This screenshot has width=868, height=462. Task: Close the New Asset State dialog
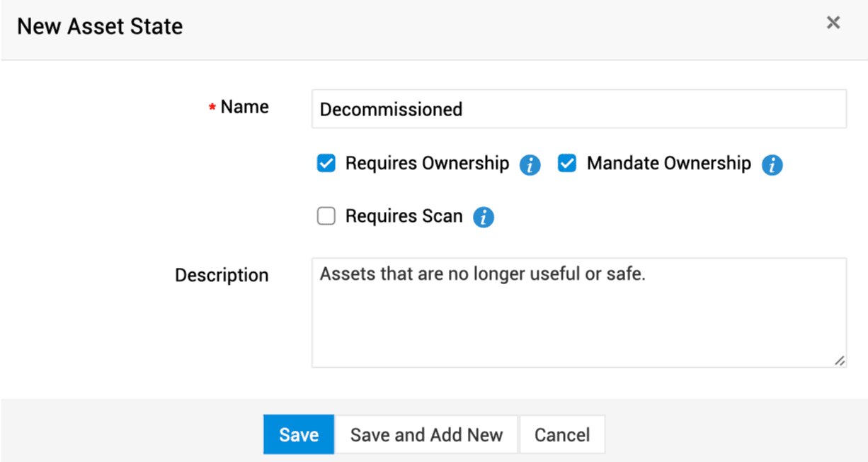pos(833,23)
